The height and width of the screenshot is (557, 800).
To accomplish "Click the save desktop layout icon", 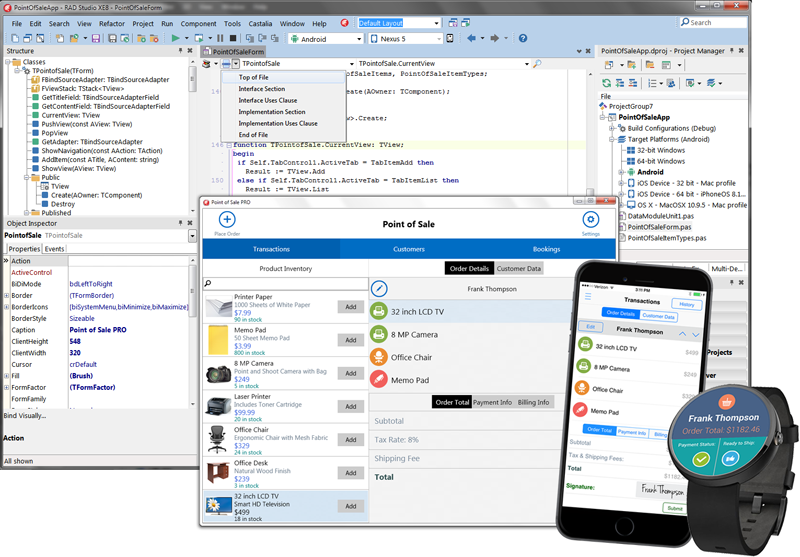I will tap(453, 23).
